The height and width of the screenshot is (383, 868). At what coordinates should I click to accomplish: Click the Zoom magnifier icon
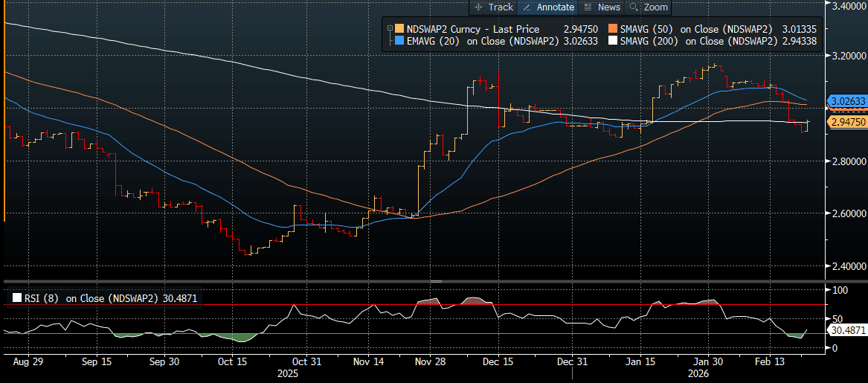pos(634,7)
